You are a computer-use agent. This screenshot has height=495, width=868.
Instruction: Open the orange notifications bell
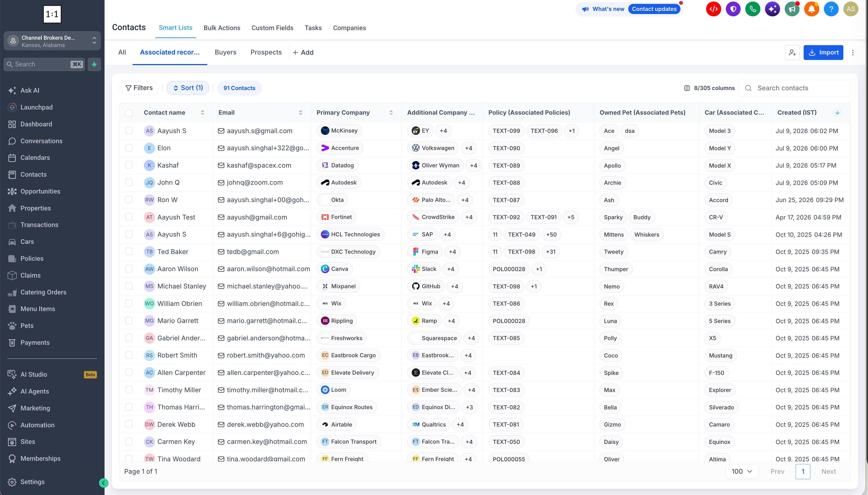tap(812, 9)
